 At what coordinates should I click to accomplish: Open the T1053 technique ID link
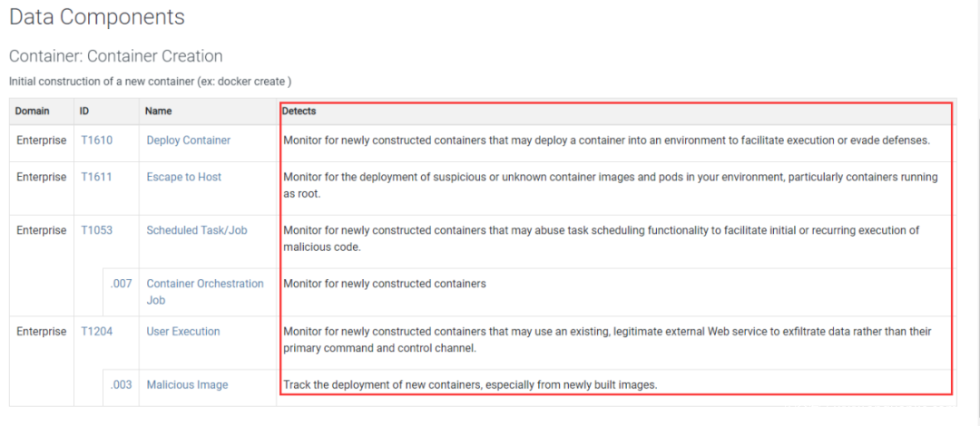point(96,230)
